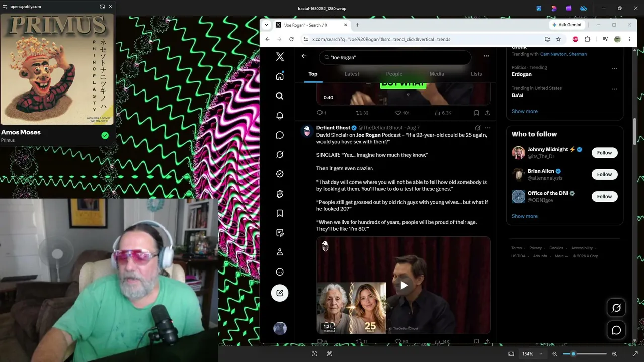644x362 pixels.
Task: Follow Office of the DNI
Action: coord(604,197)
